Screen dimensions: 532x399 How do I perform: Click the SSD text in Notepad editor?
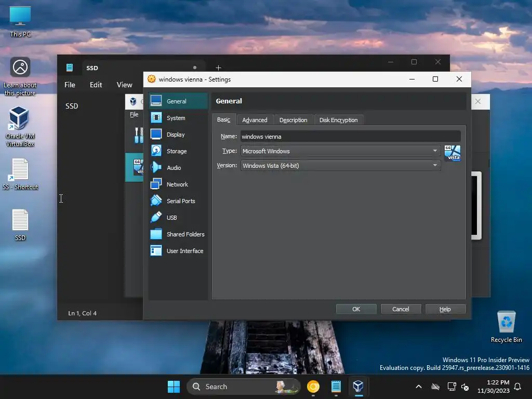(x=72, y=106)
